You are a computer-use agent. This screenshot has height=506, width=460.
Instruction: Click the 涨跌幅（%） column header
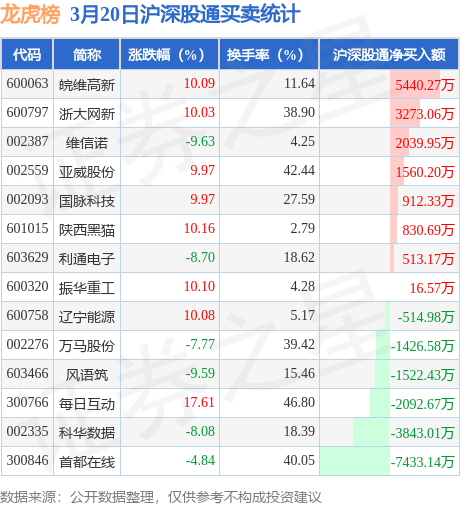point(169,55)
